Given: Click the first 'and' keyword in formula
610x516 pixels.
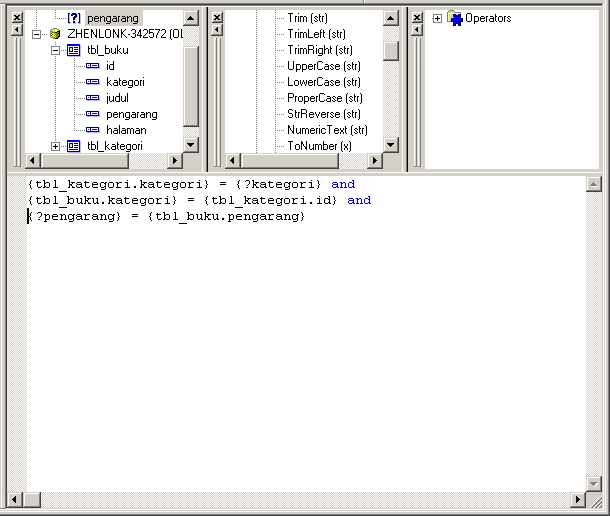Looking at the screenshot, I should click(343, 184).
